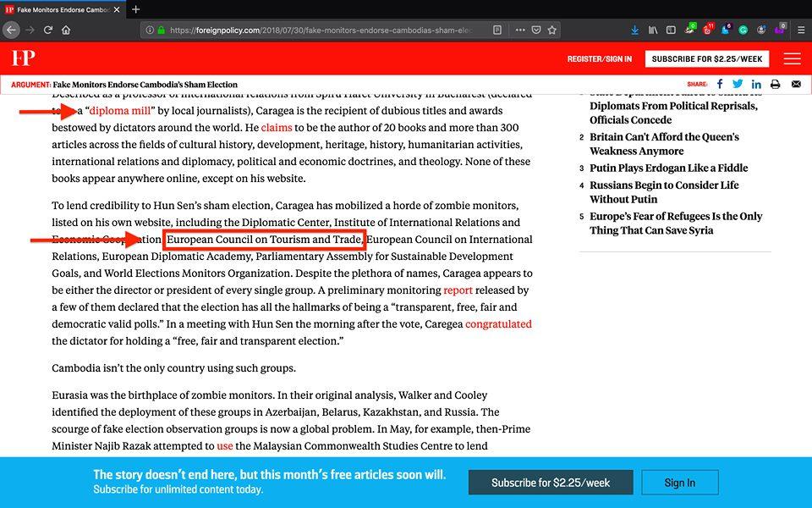
Task: Open "Russians Begin to Consider Life Without Putin"
Action: (x=664, y=192)
